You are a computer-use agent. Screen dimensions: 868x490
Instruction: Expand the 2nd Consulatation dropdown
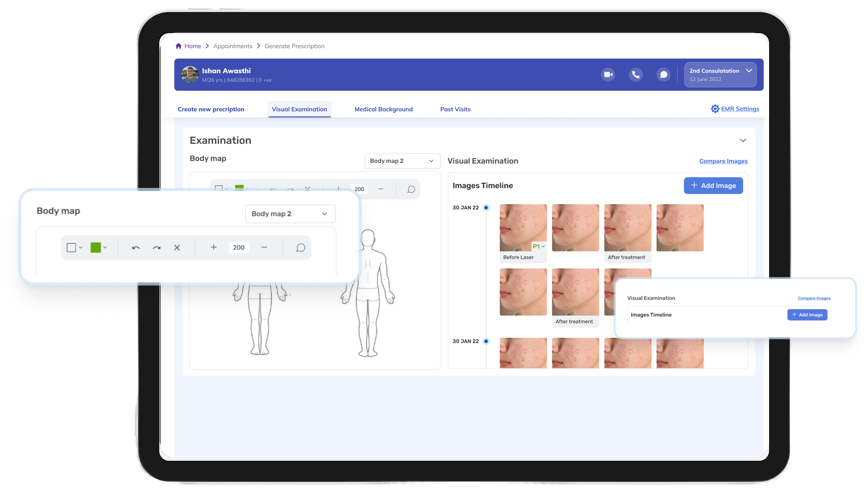point(749,71)
